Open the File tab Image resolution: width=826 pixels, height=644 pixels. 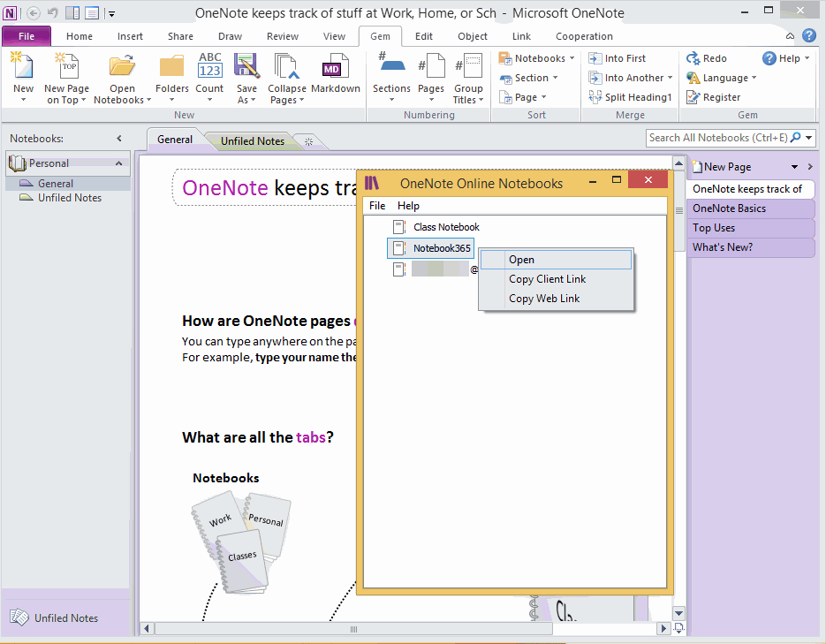click(x=27, y=36)
